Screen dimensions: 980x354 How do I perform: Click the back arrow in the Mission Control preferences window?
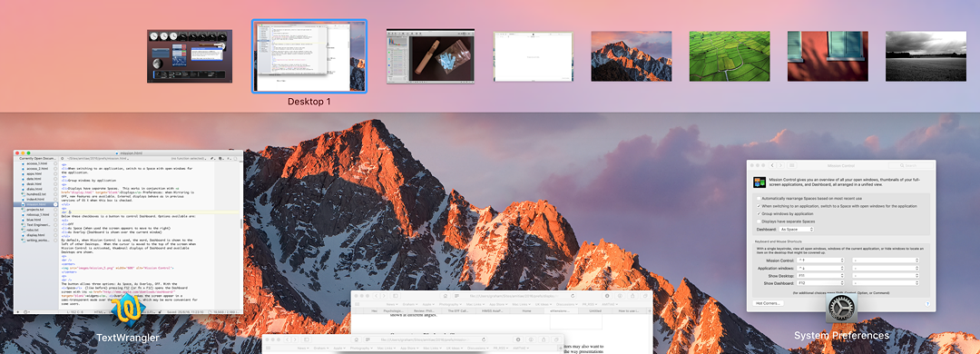pos(772,165)
